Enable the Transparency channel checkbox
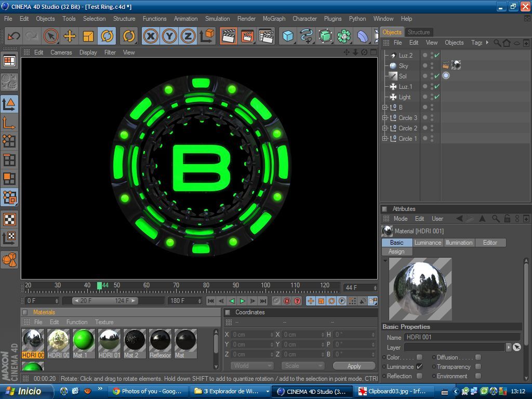Viewport: 532px width, 399px height. point(478,366)
